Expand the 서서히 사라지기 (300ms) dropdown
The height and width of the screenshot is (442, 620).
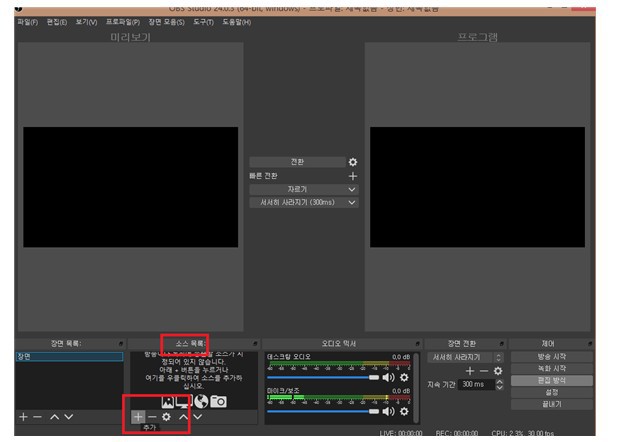[x=303, y=202]
